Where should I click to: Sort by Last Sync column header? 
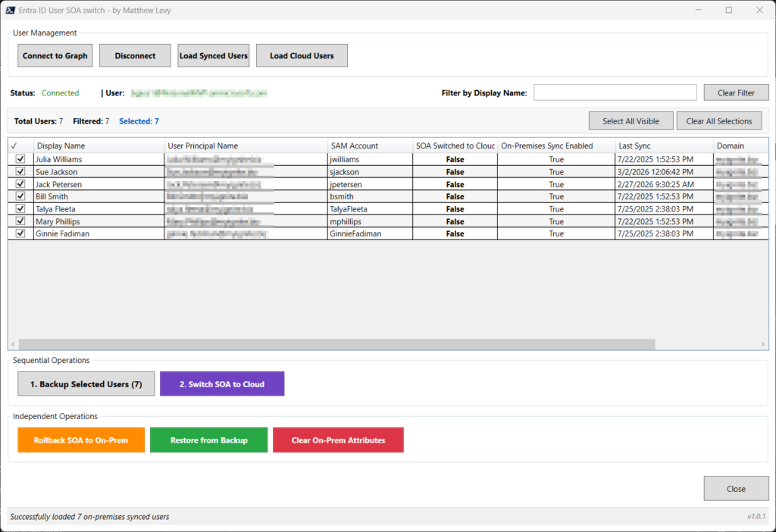(663, 146)
